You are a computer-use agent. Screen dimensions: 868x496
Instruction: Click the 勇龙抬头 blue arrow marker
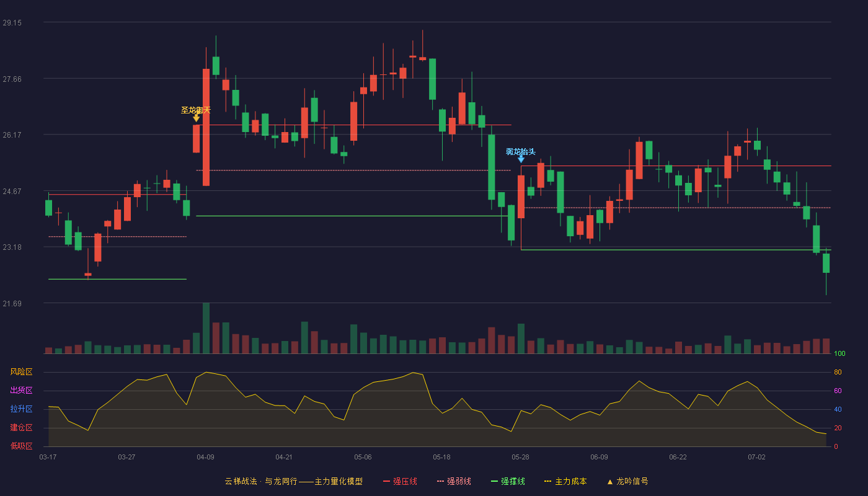[521, 159]
